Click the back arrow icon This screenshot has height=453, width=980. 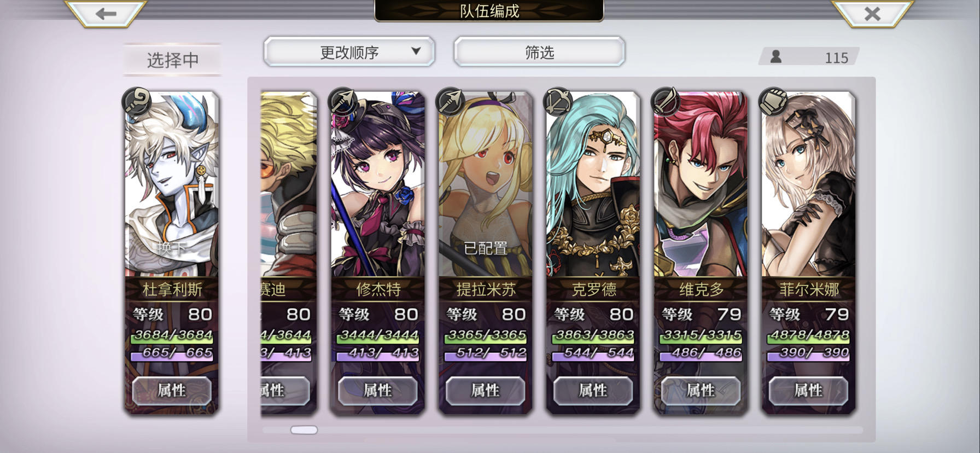(x=106, y=14)
